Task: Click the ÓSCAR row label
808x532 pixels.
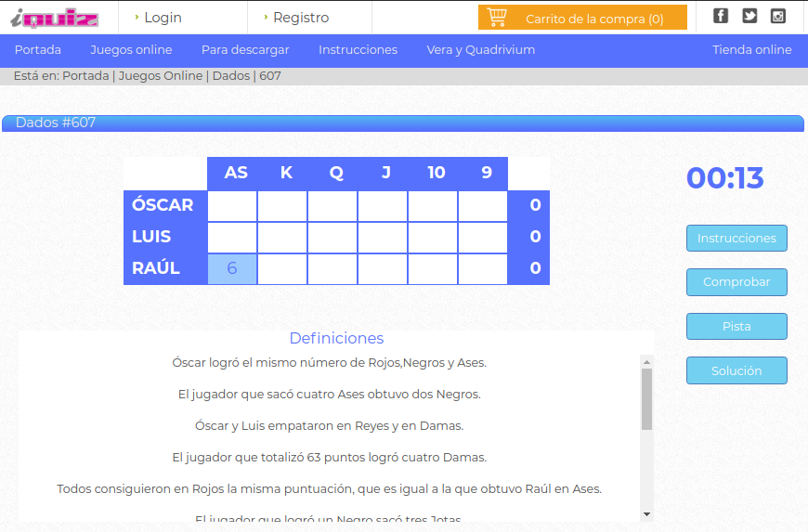Action: (x=163, y=205)
